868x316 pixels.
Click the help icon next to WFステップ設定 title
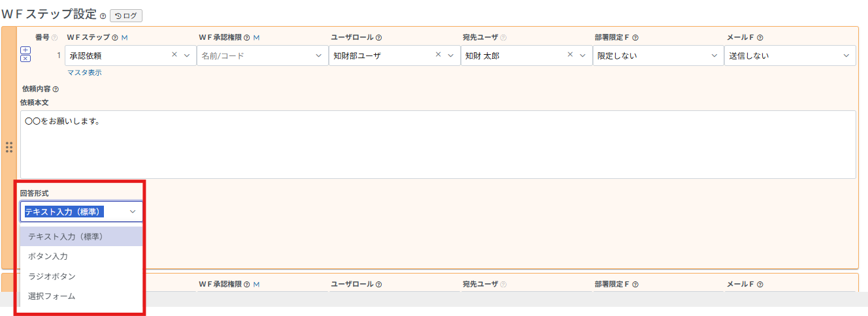pyautogui.click(x=103, y=16)
